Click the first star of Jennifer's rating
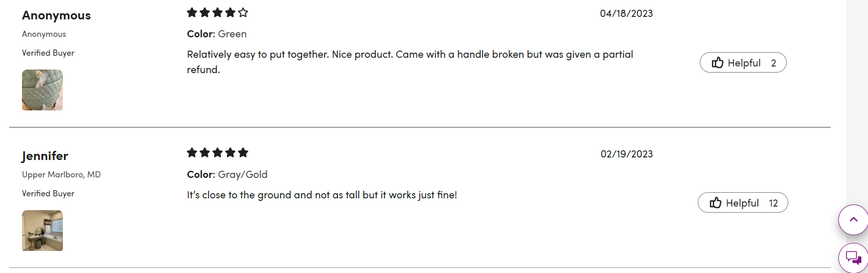The image size is (868, 273). tap(192, 152)
